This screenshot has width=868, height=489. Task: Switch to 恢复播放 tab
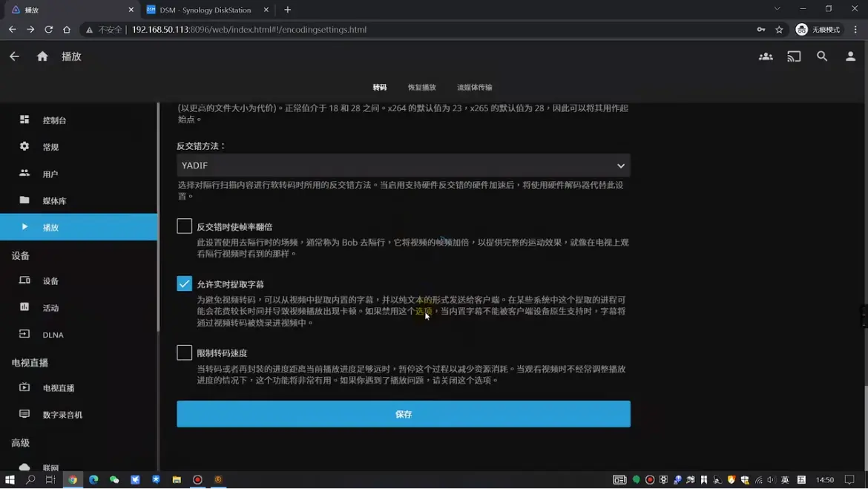[x=421, y=88]
